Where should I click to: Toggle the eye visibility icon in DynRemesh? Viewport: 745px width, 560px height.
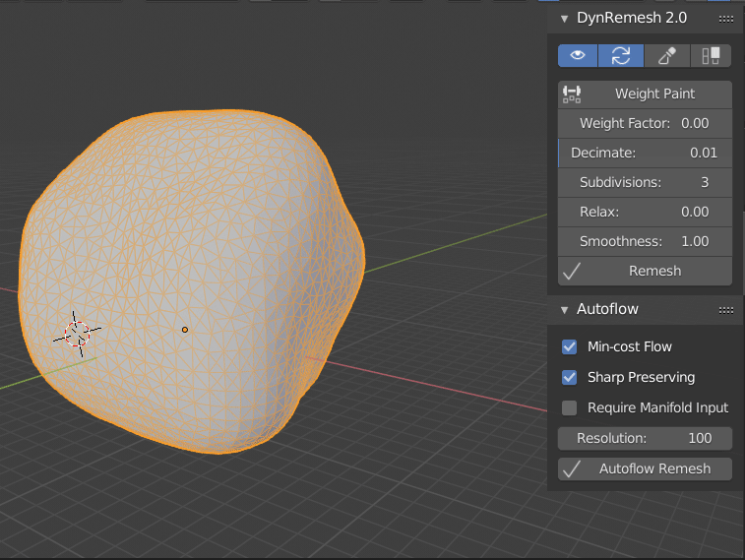click(x=578, y=55)
